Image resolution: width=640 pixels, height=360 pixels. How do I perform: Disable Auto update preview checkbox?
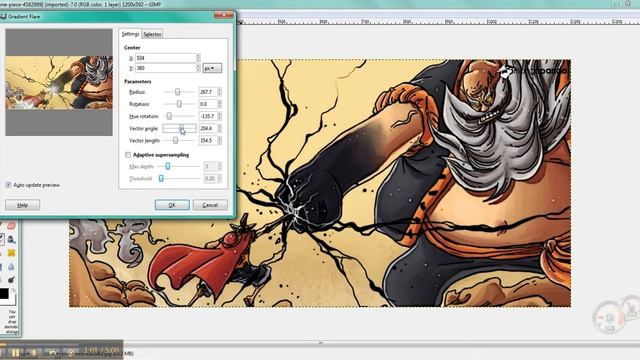(9, 185)
